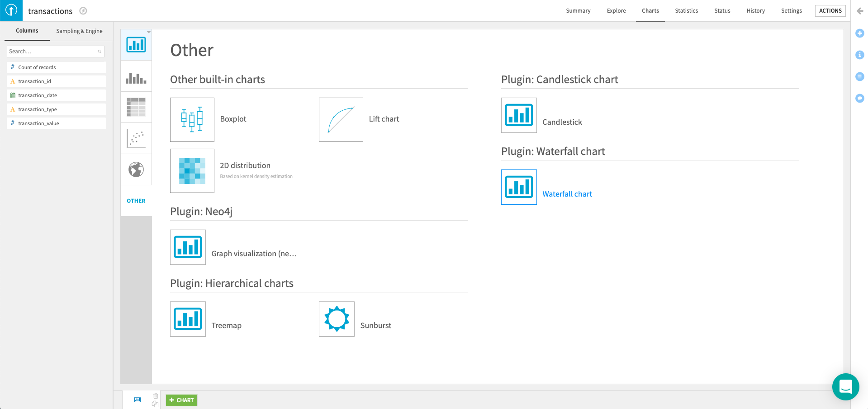Viewport: 868px width, 409px height.
Task: Pick the 2D distribution chart thumbnail
Action: pyautogui.click(x=192, y=171)
